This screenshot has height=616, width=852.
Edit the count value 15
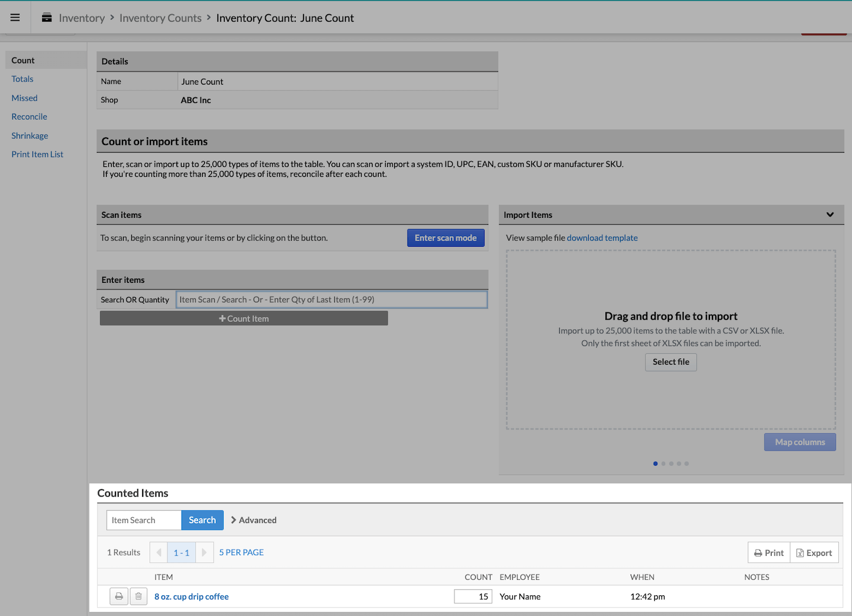[x=473, y=596]
